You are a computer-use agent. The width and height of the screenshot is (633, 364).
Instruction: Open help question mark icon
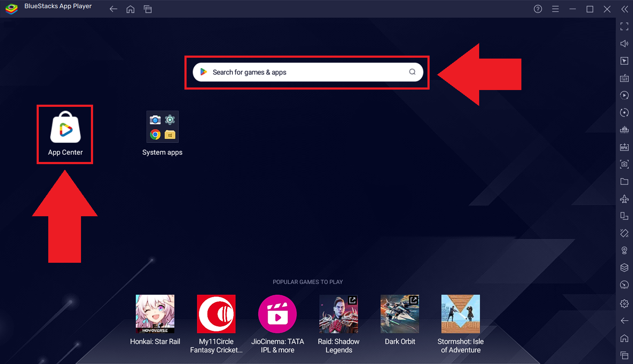click(x=538, y=9)
